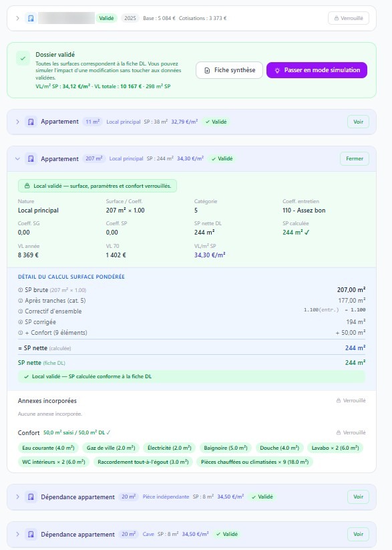Click the SP nette (calculée) row
The height and width of the screenshot is (550, 392).
tap(192, 348)
